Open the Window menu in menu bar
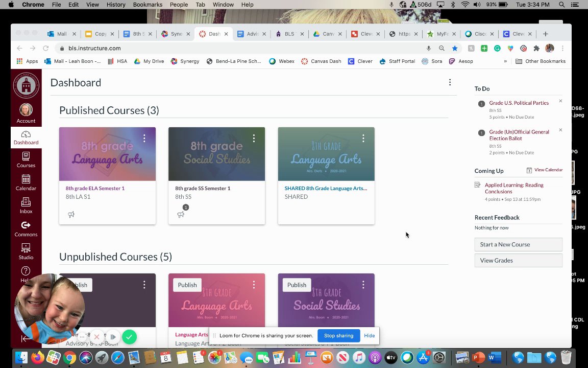588x368 pixels. point(223,5)
